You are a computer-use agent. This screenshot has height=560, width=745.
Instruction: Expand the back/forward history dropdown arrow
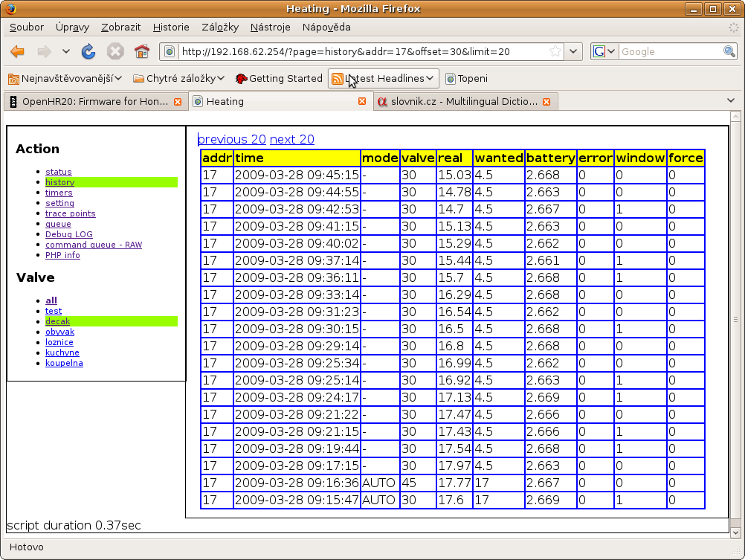[x=66, y=51]
